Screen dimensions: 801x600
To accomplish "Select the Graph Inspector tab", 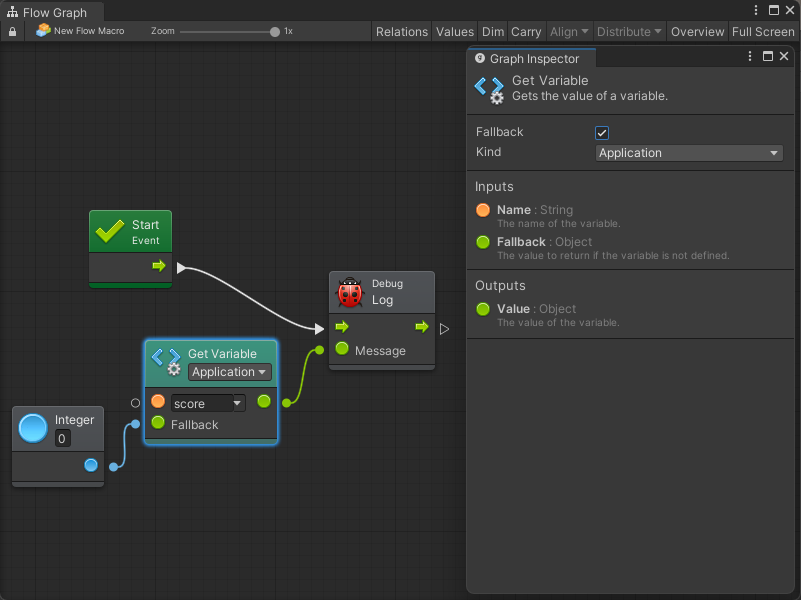I will 533,58.
